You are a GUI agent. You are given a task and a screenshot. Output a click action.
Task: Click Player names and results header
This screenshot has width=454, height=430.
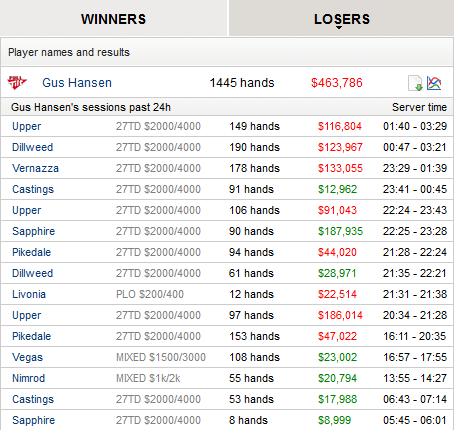pos(69,52)
